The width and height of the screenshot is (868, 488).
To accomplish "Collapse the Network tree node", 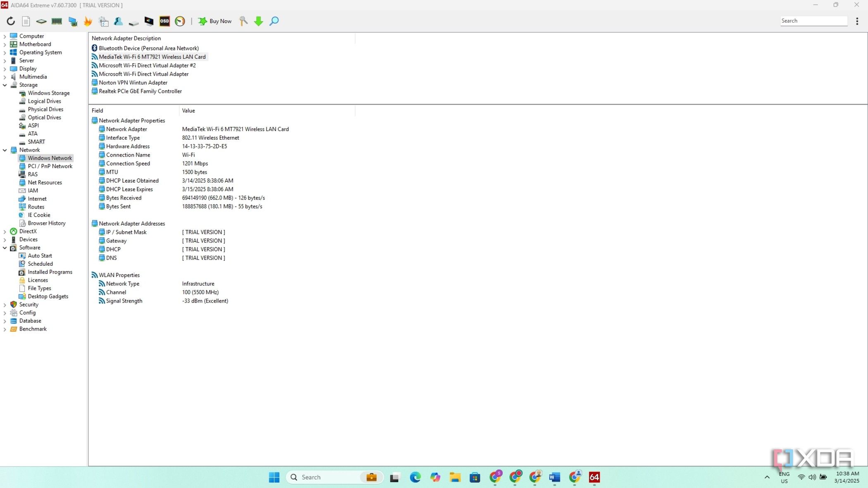I will [5, 150].
